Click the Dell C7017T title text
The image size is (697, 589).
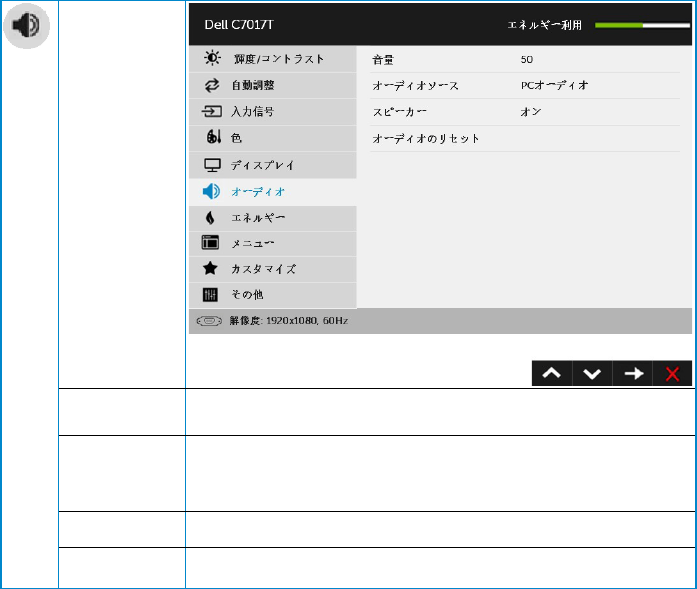[239, 25]
